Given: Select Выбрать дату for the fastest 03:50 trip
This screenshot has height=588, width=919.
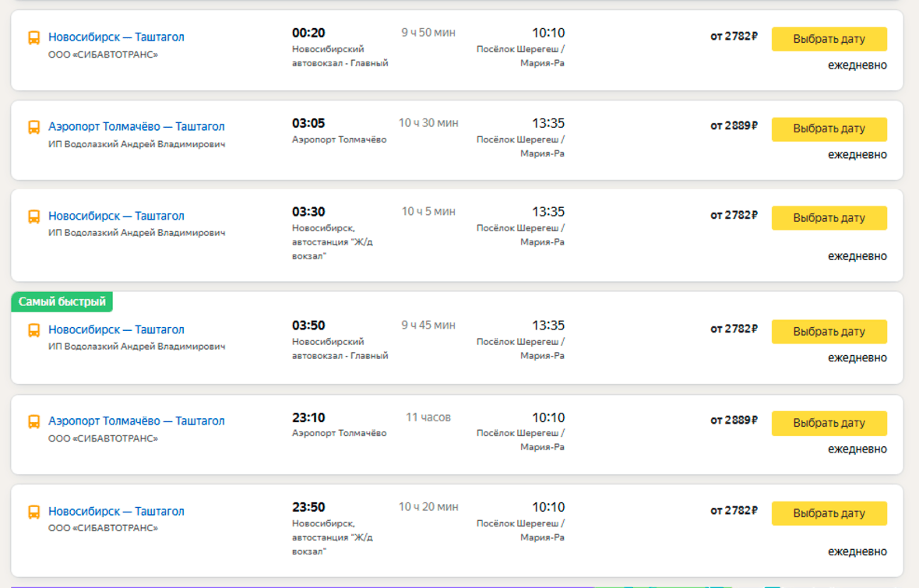Looking at the screenshot, I should tap(829, 332).
